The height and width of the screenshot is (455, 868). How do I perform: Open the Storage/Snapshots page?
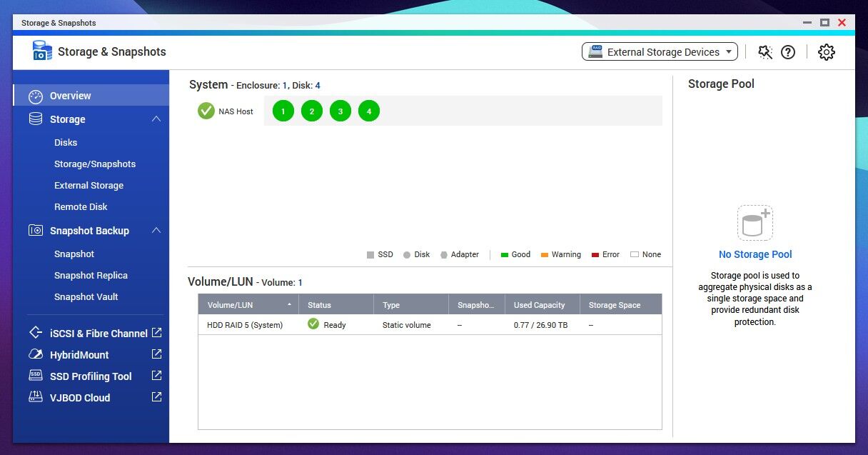pyautogui.click(x=95, y=164)
